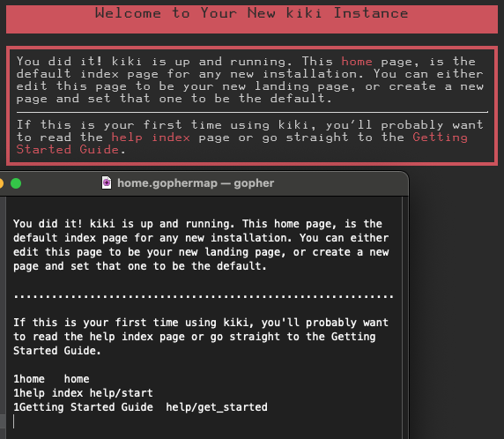
Task: Click the blank last line in editor
Action: (x=205, y=421)
